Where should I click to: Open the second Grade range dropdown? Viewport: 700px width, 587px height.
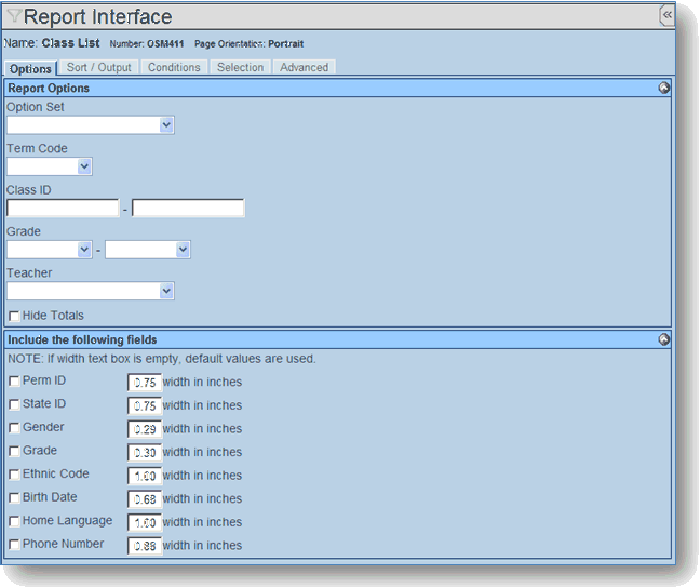click(x=148, y=250)
